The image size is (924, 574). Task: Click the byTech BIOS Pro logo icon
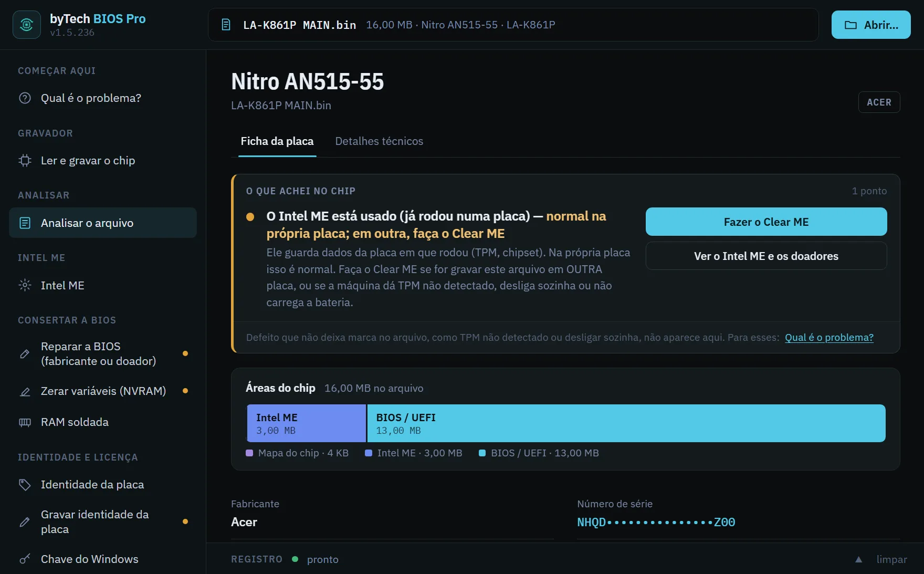point(27,25)
